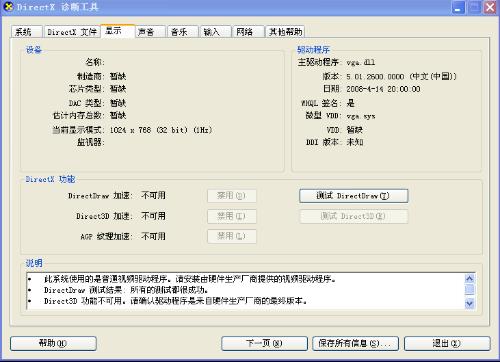Open the DirectX 文件 tab
Image resolution: width=500 pixels, height=362 pixels.
(x=72, y=32)
